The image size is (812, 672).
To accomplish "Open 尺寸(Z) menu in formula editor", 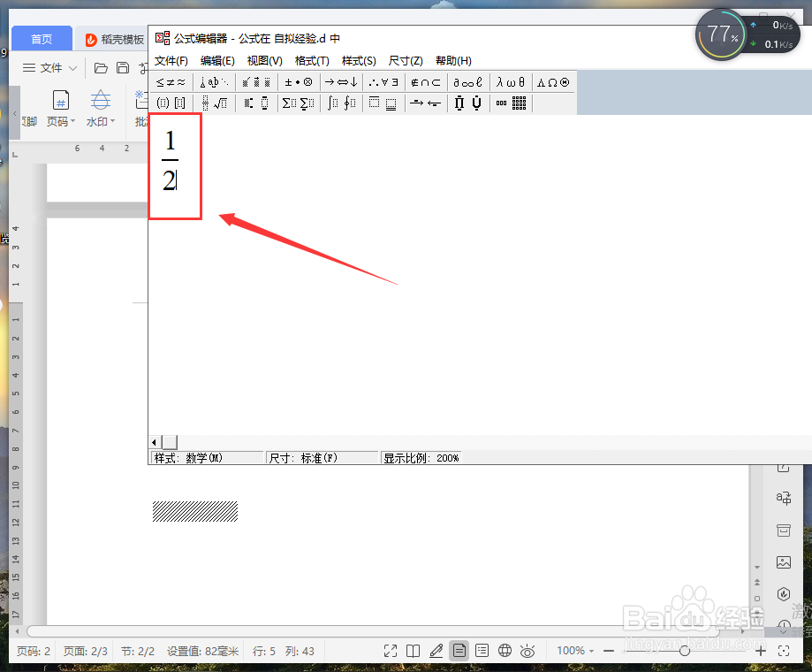I will (x=406, y=61).
